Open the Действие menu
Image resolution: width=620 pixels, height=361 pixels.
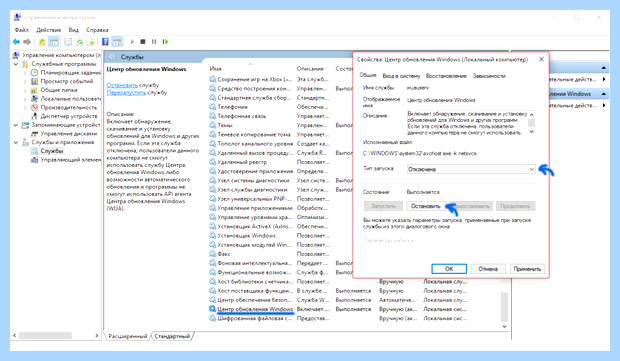[49, 30]
